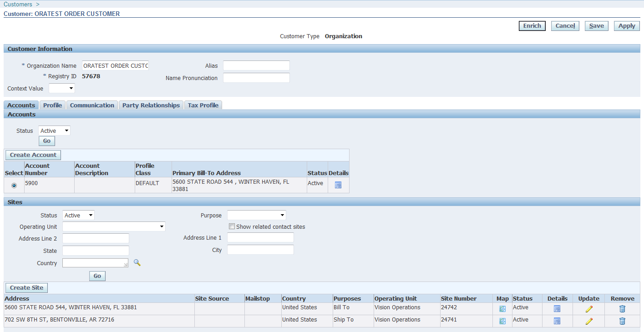Open the Country search magnifier icon

click(137, 262)
